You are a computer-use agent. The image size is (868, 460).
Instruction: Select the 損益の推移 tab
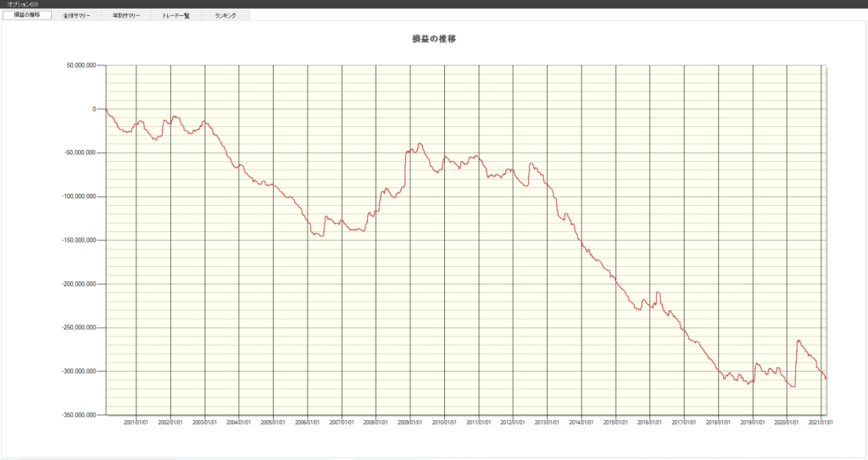click(26, 15)
